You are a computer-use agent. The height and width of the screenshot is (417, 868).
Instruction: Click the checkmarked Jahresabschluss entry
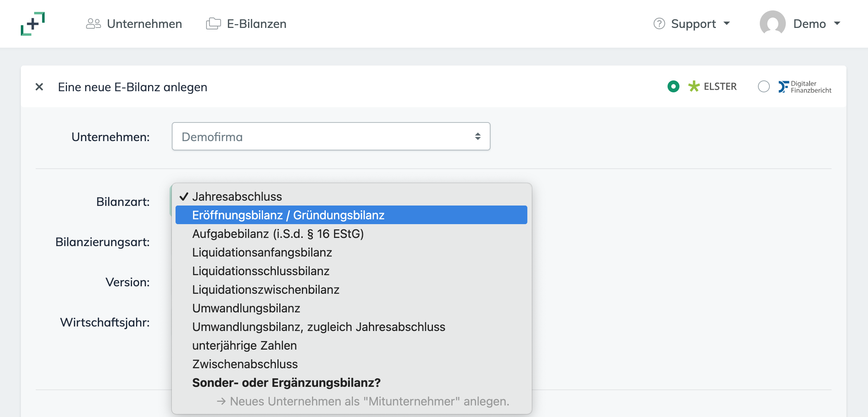(x=237, y=196)
